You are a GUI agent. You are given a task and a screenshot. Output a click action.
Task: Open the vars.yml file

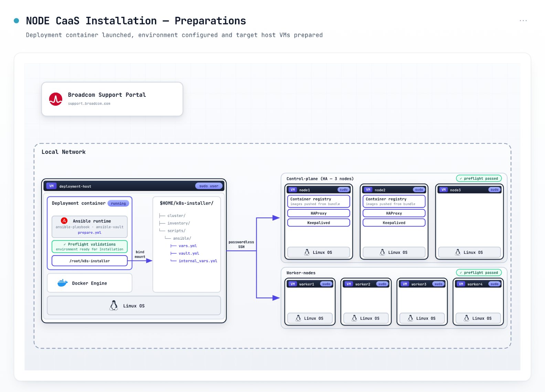pos(188,246)
